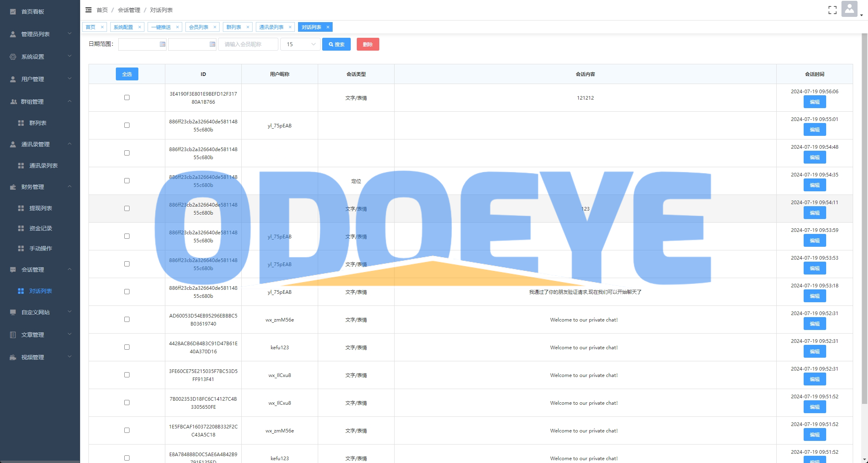The width and height of the screenshot is (868, 463).
Task: Click the contact icon beside 通讯录管理
Action: pos(13,144)
